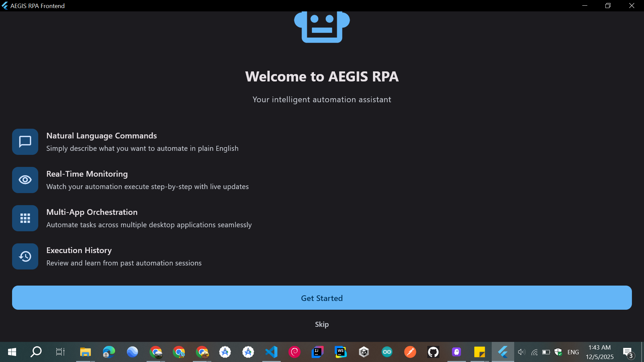Click the Multi-App Orchestration grid icon
644x362 pixels.
point(25,218)
